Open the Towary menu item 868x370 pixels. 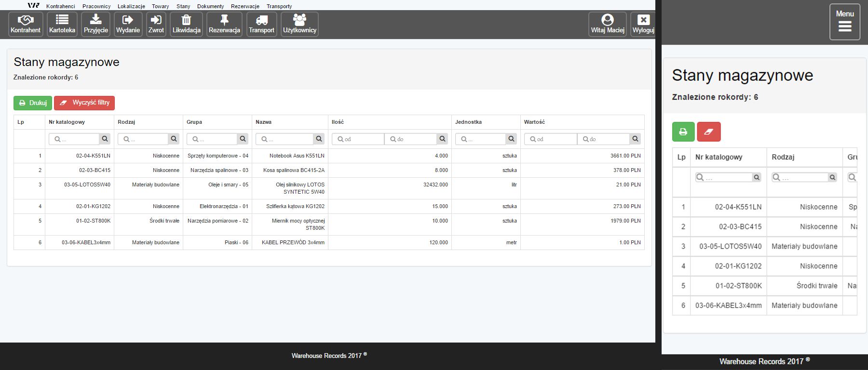(161, 6)
